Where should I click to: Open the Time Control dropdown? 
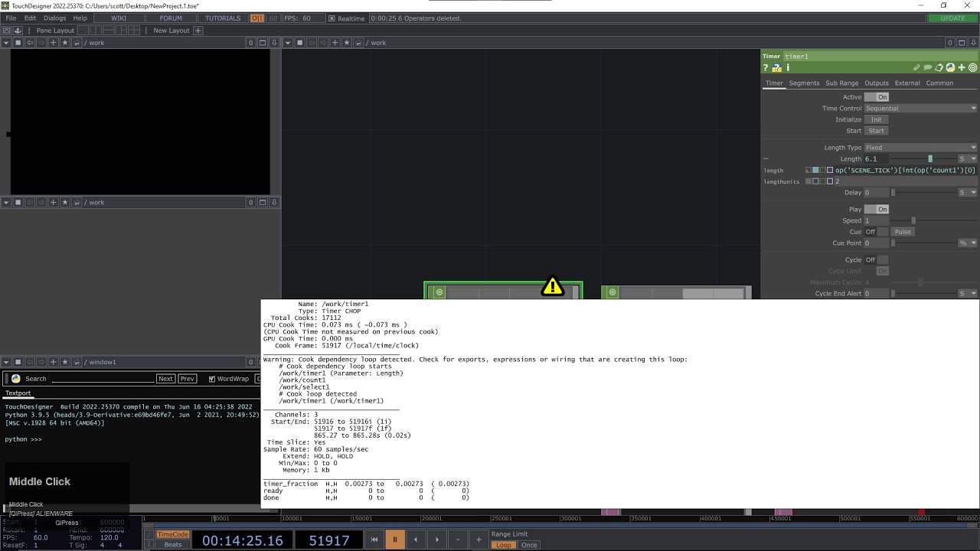click(921, 109)
